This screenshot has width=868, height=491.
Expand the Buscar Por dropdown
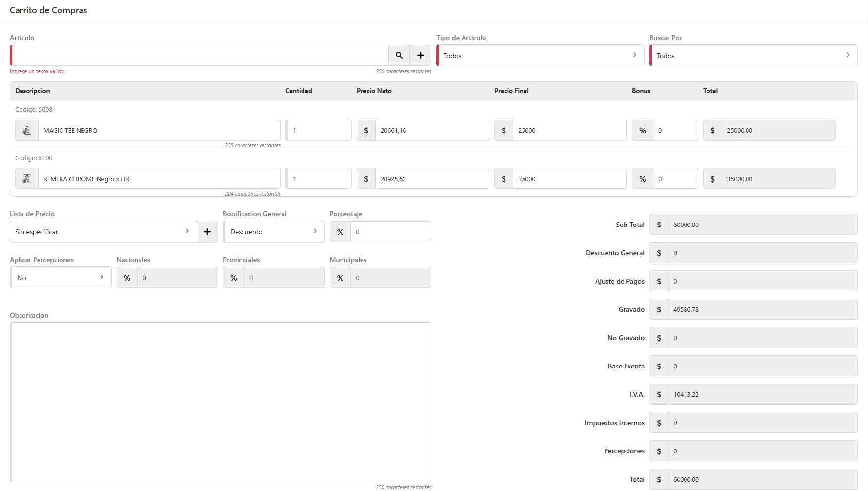click(753, 56)
